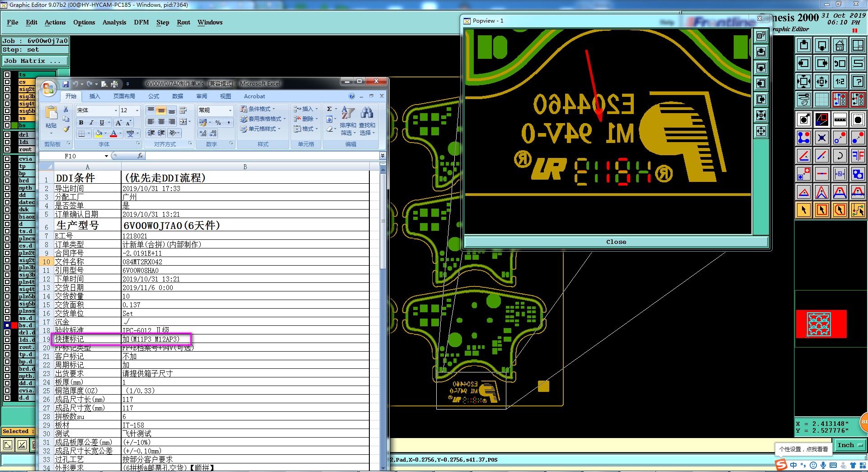Click the increase font size icon

click(118, 123)
